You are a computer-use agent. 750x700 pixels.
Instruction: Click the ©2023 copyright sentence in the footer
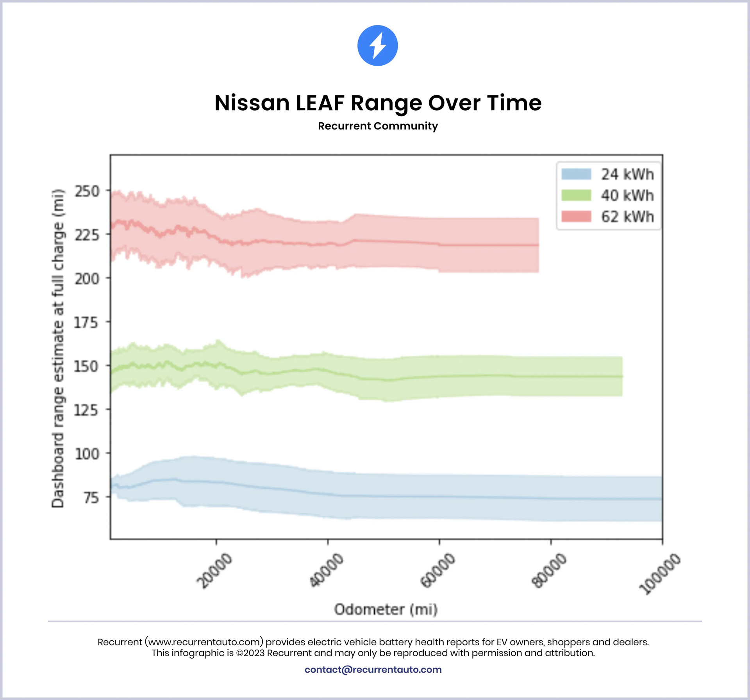point(373,653)
